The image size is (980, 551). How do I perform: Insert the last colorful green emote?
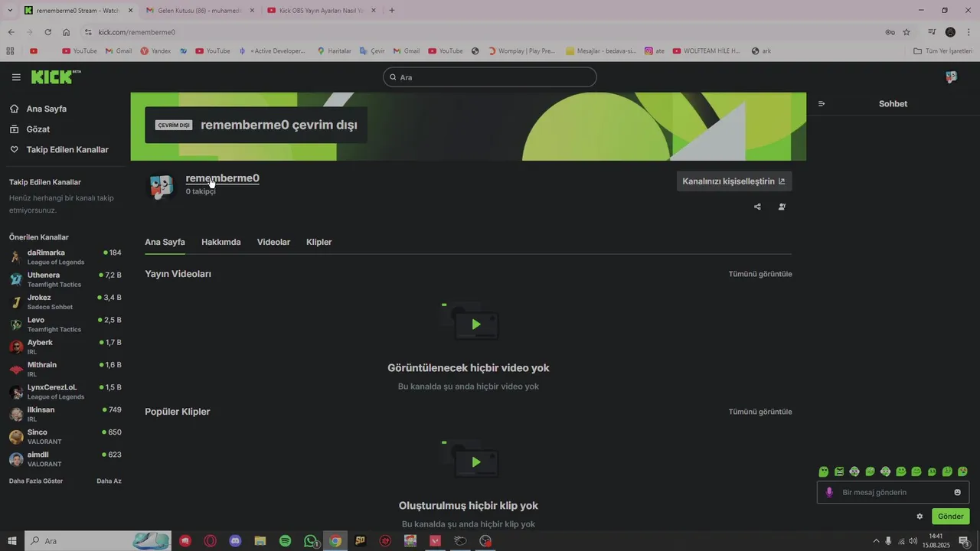click(962, 471)
